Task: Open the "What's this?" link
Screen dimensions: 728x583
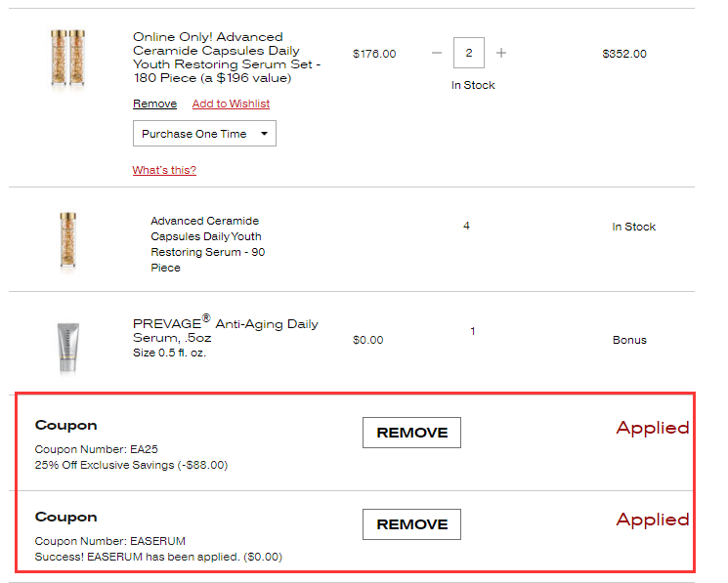Action: tap(164, 170)
